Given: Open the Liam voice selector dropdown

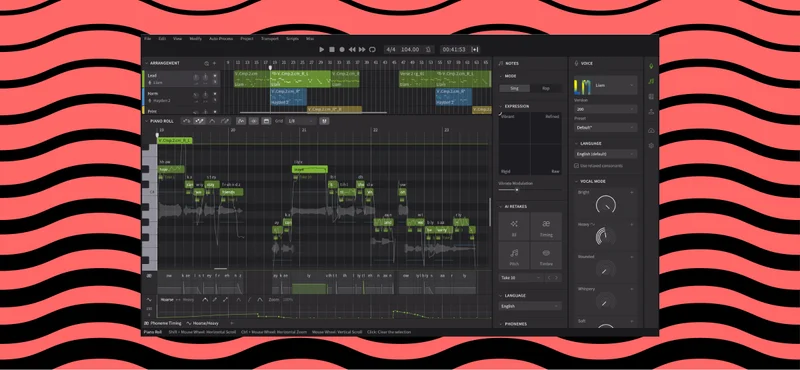Looking at the screenshot, I should [605, 85].
